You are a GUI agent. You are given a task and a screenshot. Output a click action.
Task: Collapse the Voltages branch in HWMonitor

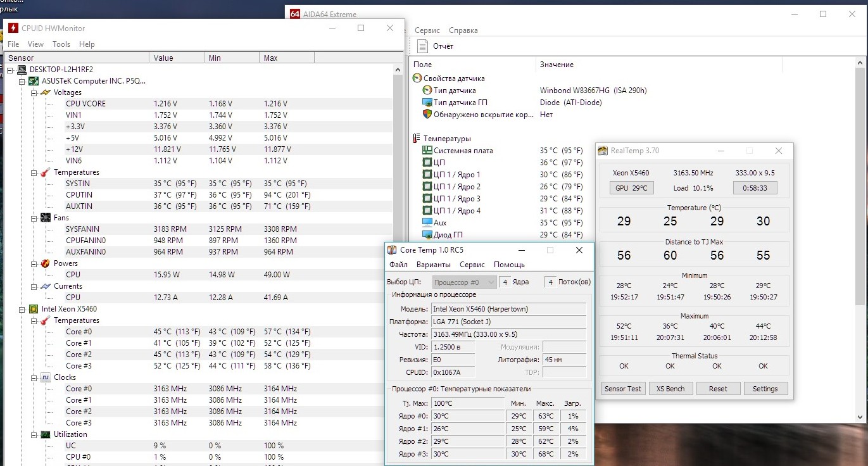(34, 92)
